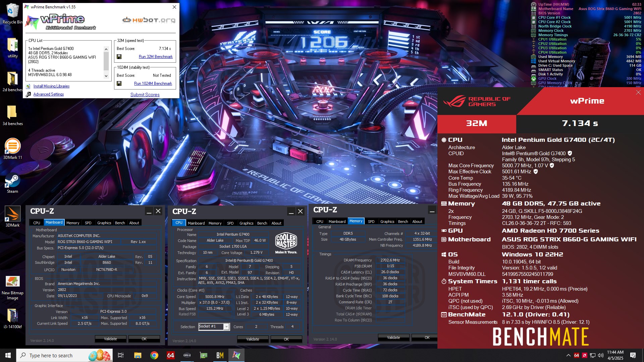
Task: Click OK in Mainboard CPU-Z window
Action: click(144, 339)
